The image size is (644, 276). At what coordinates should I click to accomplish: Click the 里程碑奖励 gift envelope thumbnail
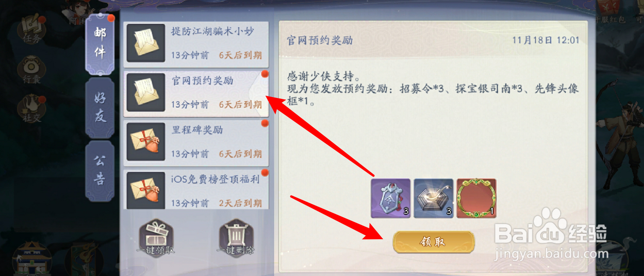coord(146,142)
